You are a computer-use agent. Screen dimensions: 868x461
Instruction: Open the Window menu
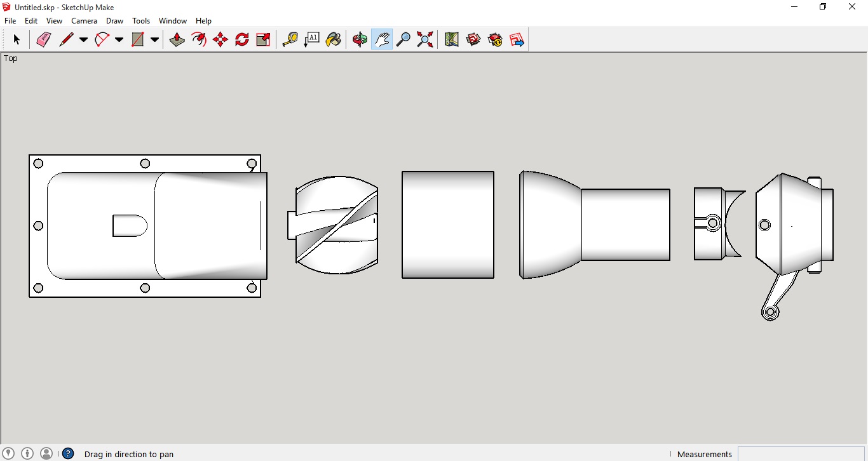tap(173, 21)
